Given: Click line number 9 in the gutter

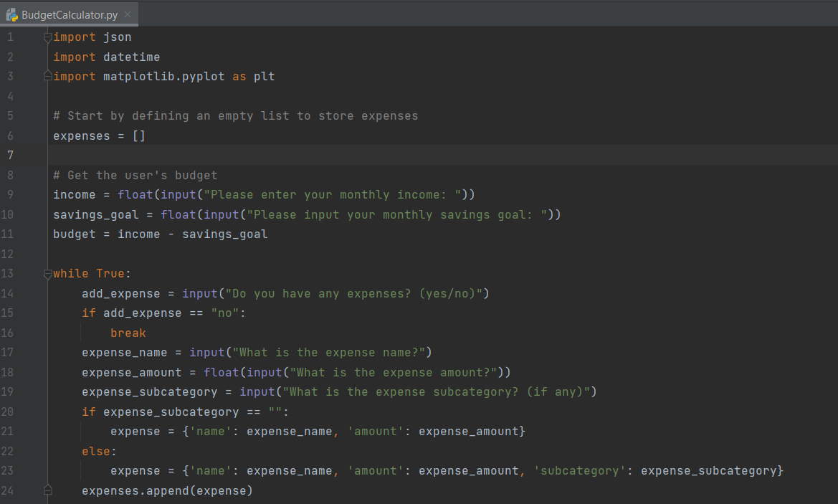Looking at the screenshot, I should [10, 194].
